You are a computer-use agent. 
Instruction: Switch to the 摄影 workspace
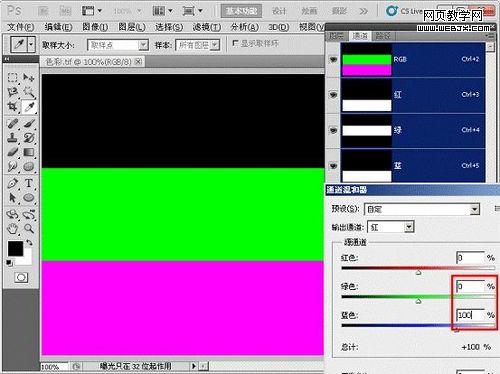339,11
